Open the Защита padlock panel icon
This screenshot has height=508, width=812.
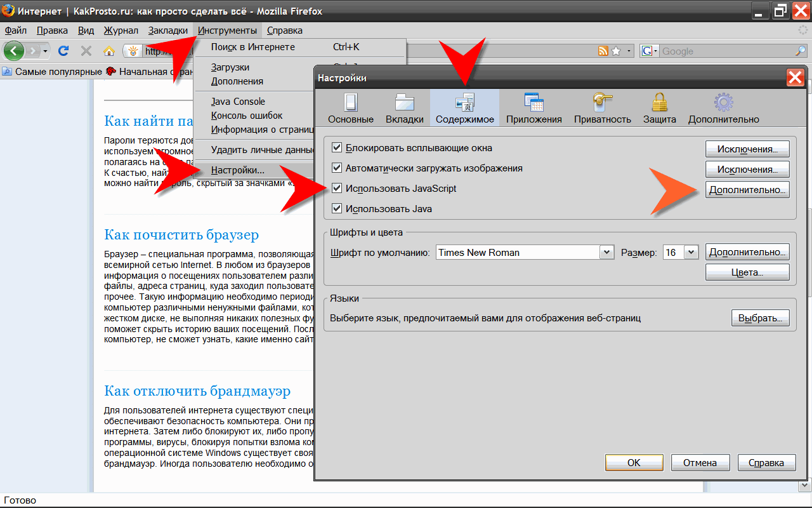(660, 107)
